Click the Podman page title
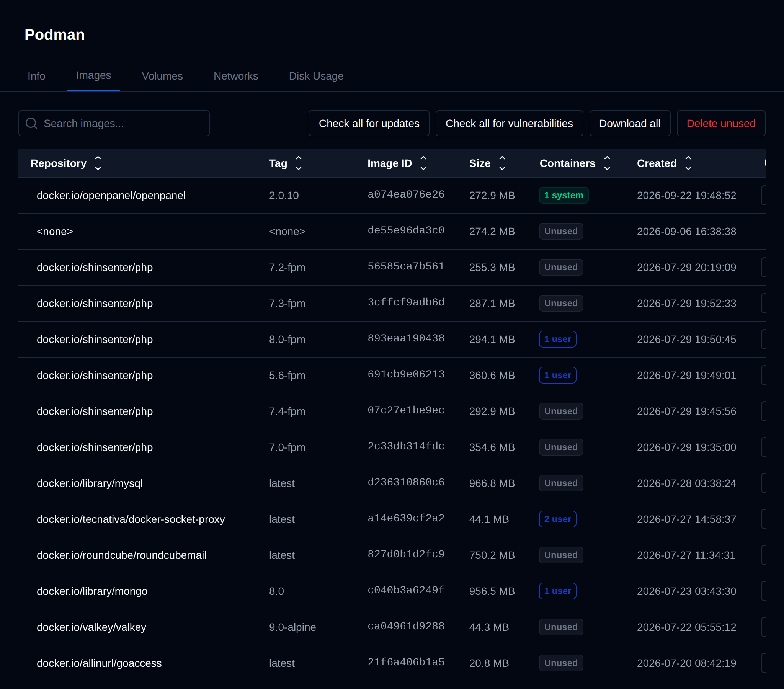Viewport: 784px width, 689px height. [54, 35]
